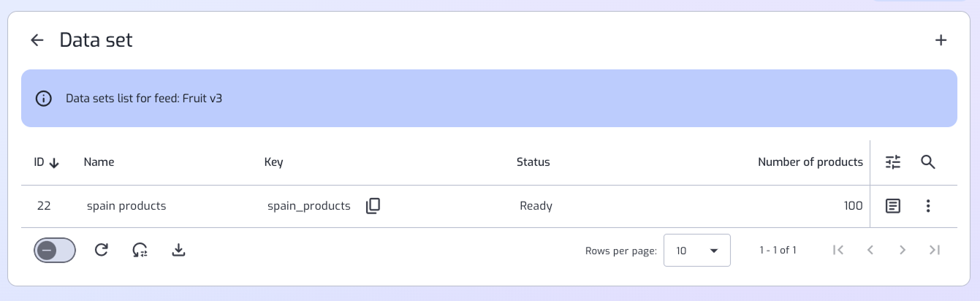Open the table search magnifier

point(928,162)
